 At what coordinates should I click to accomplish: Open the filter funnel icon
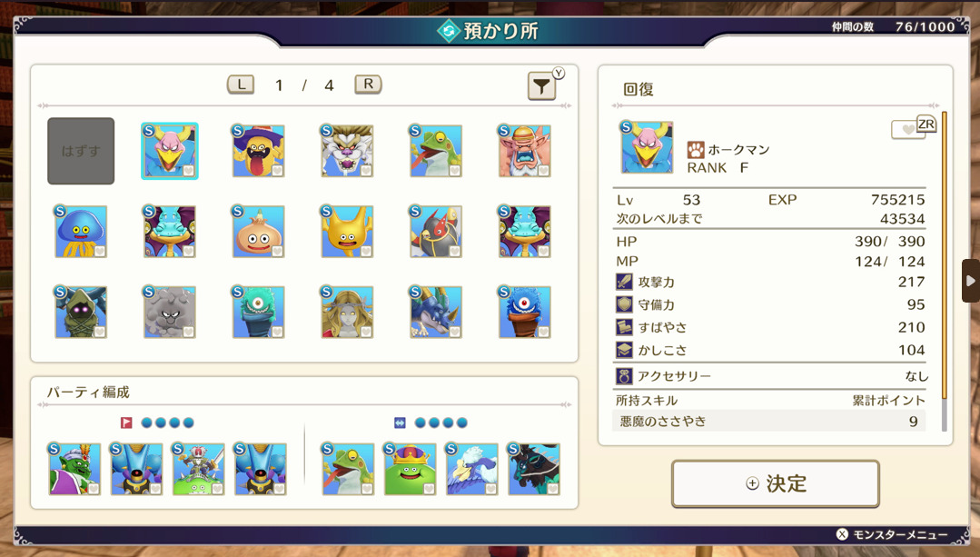[x=541, y=86]
